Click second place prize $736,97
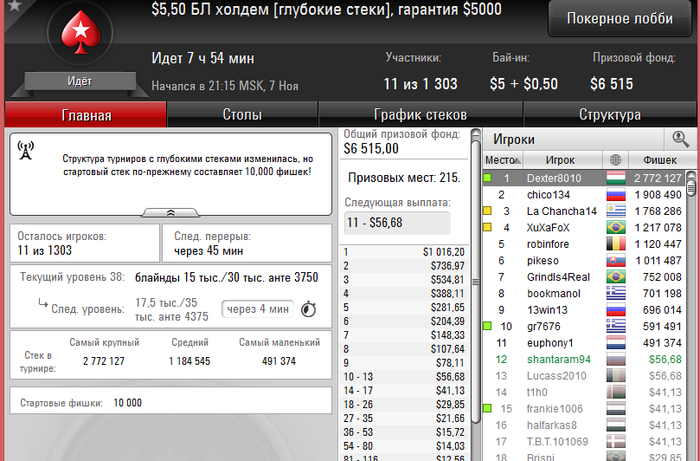Viewport: 700px width, 461px height. 447,266
